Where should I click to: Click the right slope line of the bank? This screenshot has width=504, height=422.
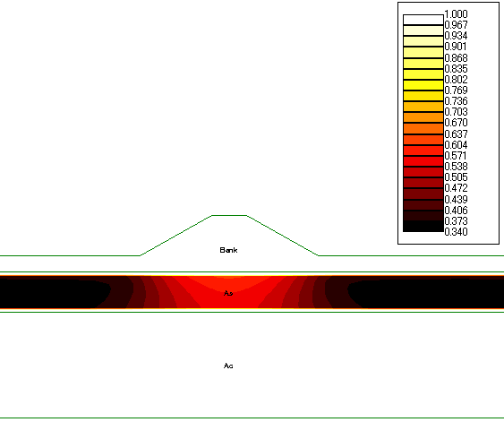(x=283, y=236)
